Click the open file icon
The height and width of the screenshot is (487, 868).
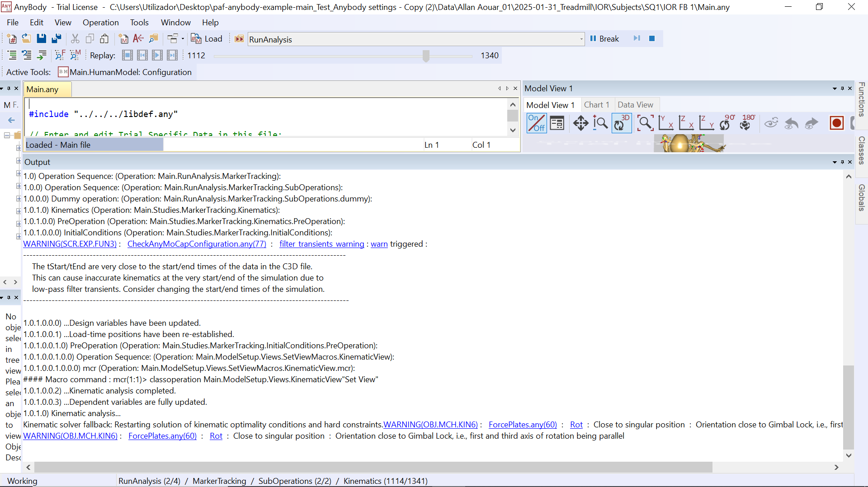click(27, 39)
